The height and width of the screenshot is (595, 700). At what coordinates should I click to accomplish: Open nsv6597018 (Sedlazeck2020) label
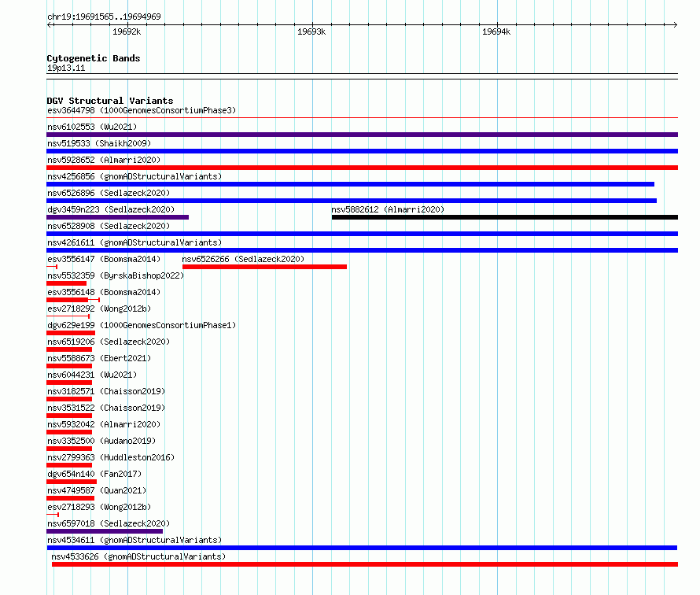pyautogui.click(x=109, y=523)
